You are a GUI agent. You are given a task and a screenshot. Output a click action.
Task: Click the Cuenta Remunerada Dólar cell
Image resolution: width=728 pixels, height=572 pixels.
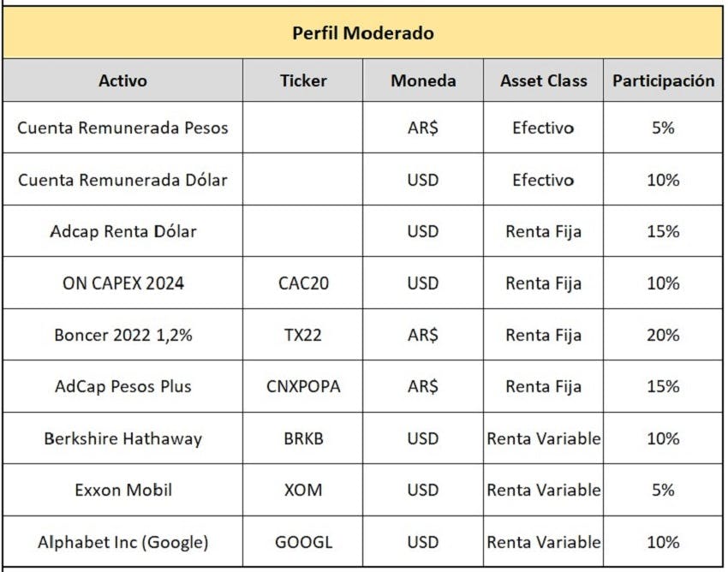click(122, 179)
